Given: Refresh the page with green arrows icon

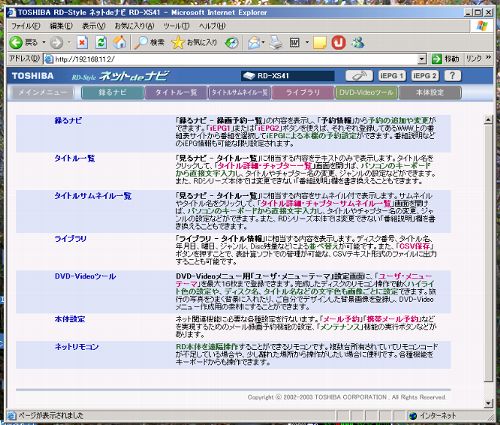Looking at the screenshot, I should [101, 43].
